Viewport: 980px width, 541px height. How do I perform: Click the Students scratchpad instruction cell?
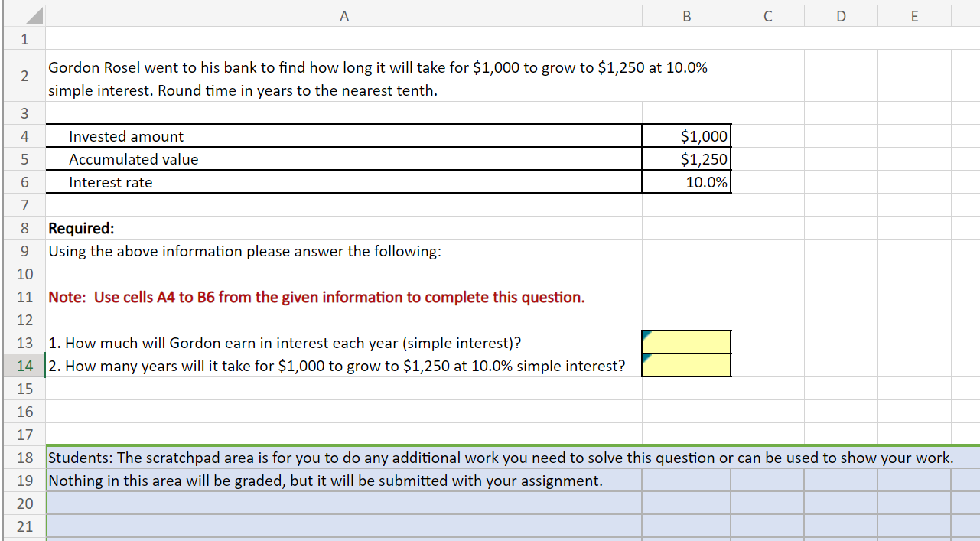[344, 457]
